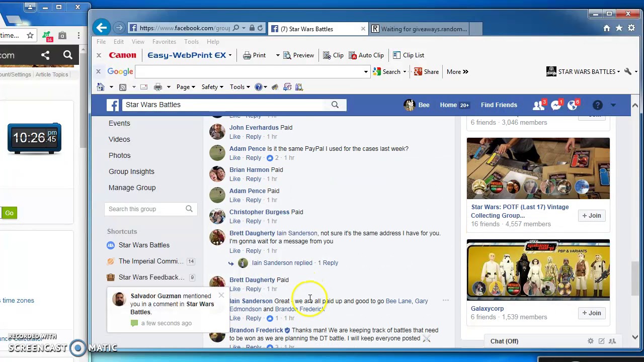The image size is (644, 362).
Task: Open the Facebook Quick Help icon
Action: pyautogui.click(x=597, y=105)
